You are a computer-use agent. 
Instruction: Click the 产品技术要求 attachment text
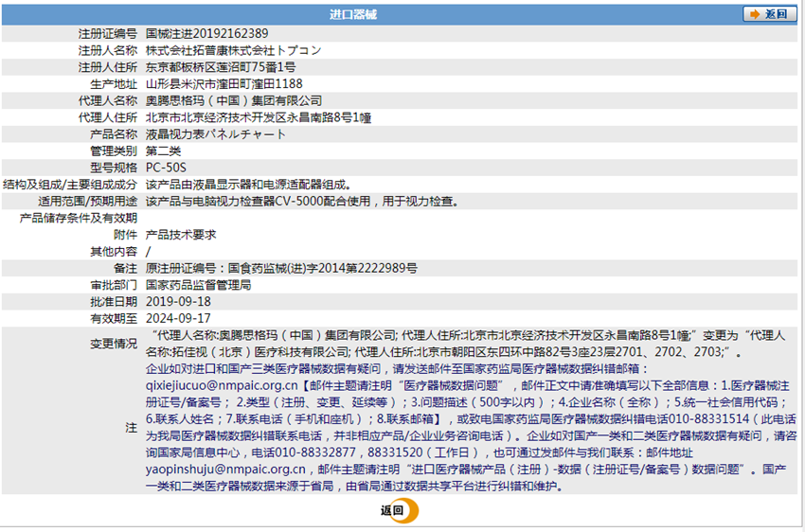click(x=181, y=235)
